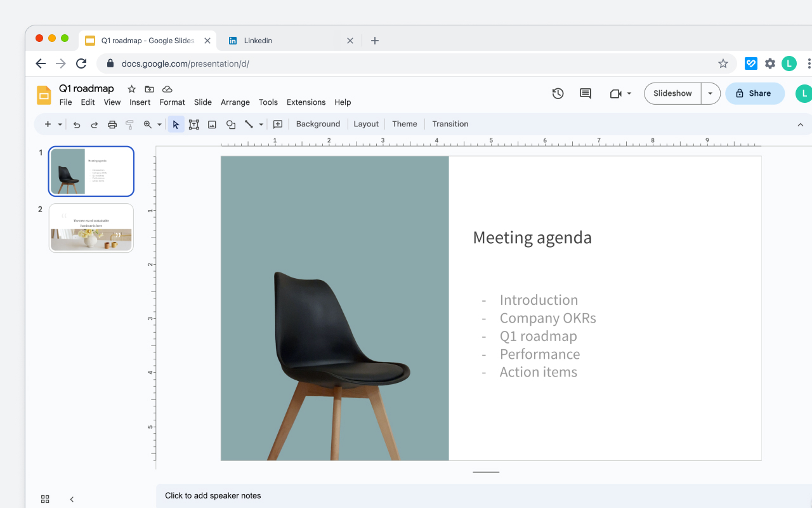Viewport: 812px width, 508px height.
Task: Open the Tools menu
Action: pyautogui.click(x=268, y=102)
